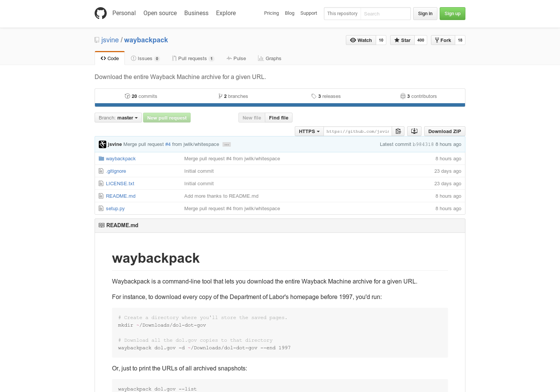Click the repository book icon beside jsvine
The height and width of the screenshot is (392, 560).
coord(97,40)
